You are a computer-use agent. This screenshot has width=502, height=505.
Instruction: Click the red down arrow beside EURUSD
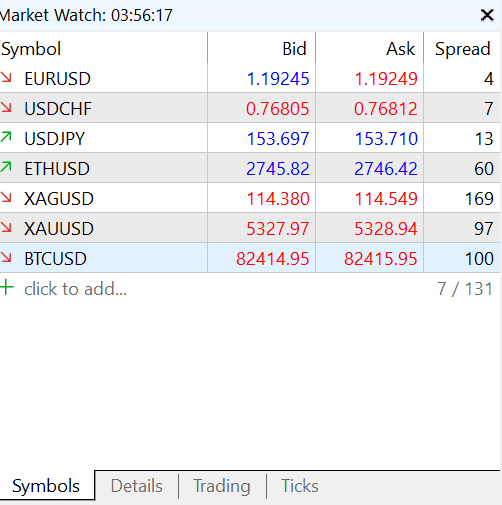pos(6,77)
